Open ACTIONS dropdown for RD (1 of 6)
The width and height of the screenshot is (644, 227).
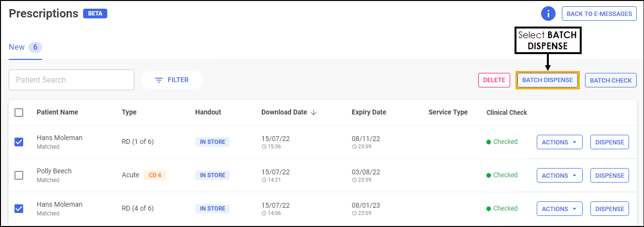(559, 142)
